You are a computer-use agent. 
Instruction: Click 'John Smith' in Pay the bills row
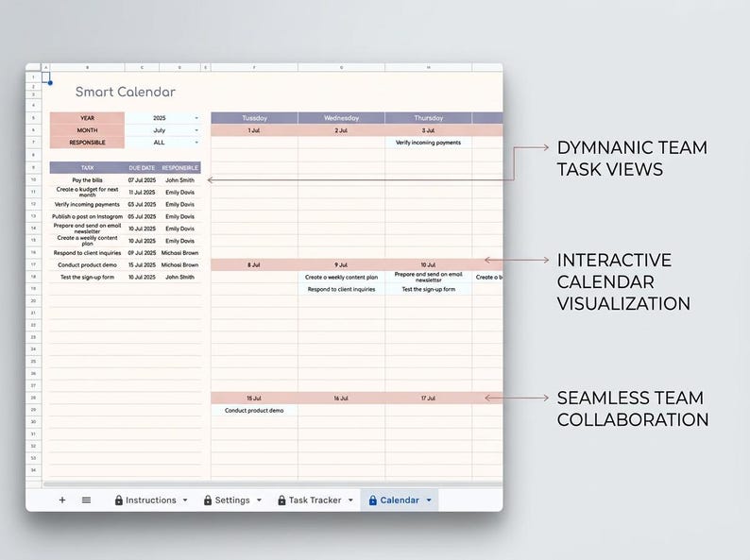179,180
